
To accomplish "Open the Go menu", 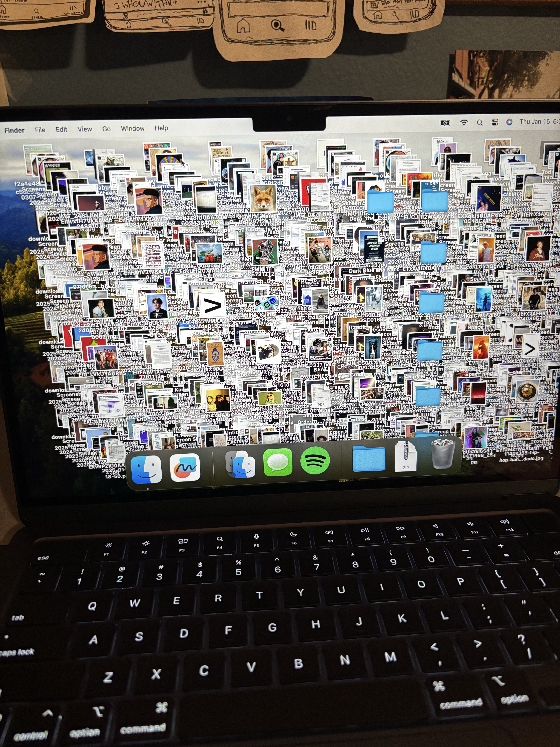I will point(106,129).
